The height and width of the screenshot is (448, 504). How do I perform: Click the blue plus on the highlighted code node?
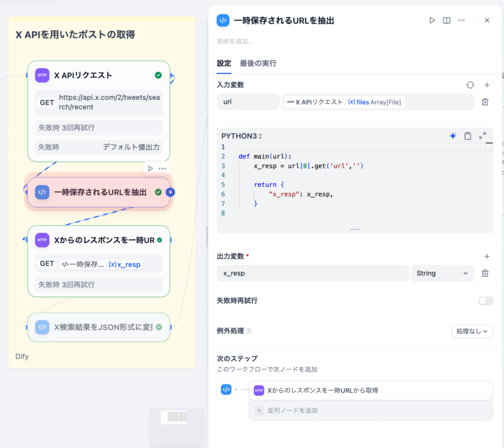pyautogui.click(x=170, y=192)
